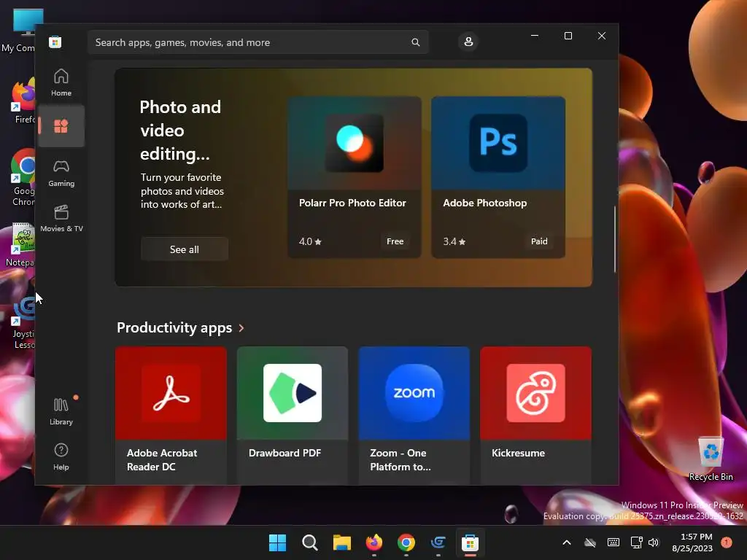747x560 pixels.
Task: Minimize the Microsoft Store window
Action: tap(535, 36)
